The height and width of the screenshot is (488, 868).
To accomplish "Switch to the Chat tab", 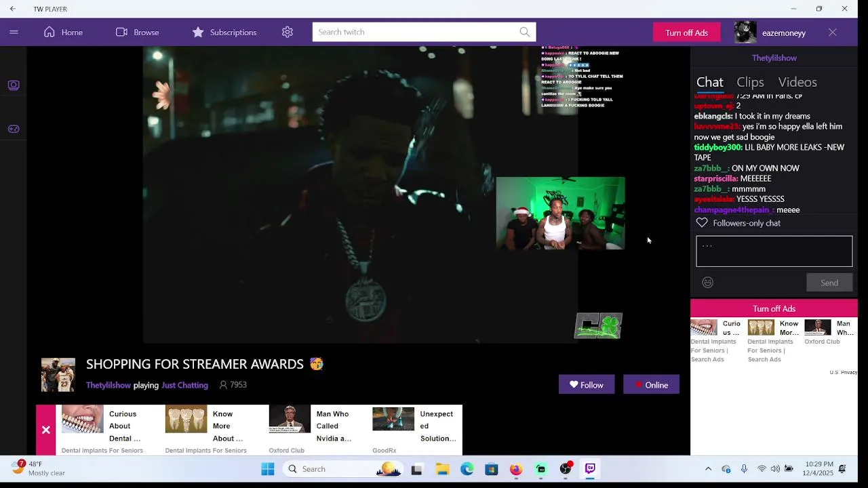I will 709,82.
